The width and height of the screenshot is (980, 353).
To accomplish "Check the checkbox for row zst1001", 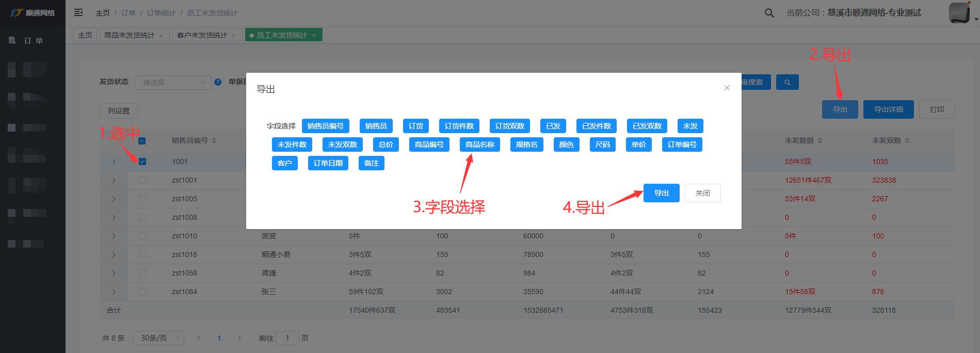I will click(142, 180).
